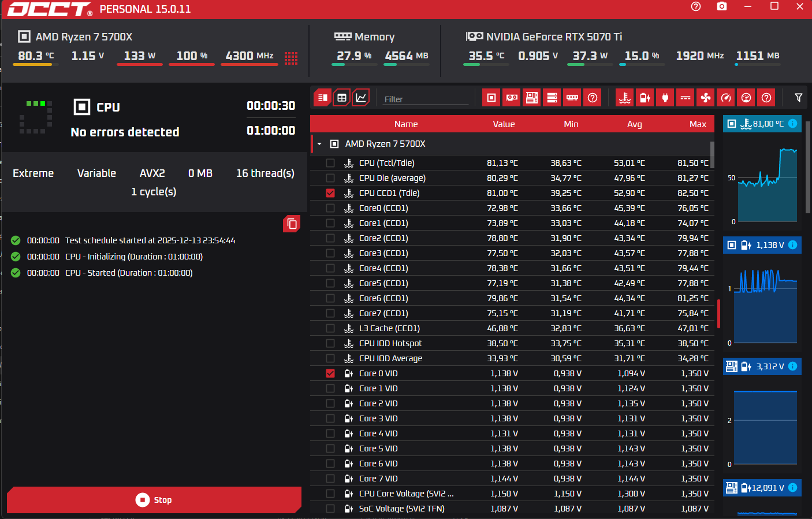
Task: Filter by power plug sensor type
Action: pyautogui.click(x=665, y=98)
